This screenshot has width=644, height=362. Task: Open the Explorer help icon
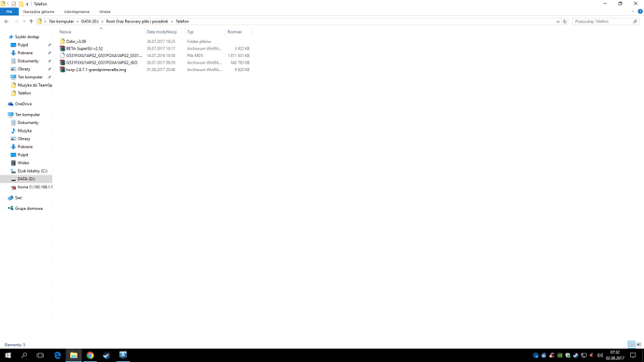640,11
